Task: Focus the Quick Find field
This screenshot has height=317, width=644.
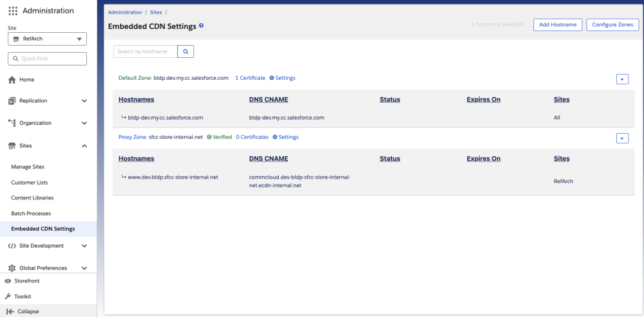Action: [47, 59]
